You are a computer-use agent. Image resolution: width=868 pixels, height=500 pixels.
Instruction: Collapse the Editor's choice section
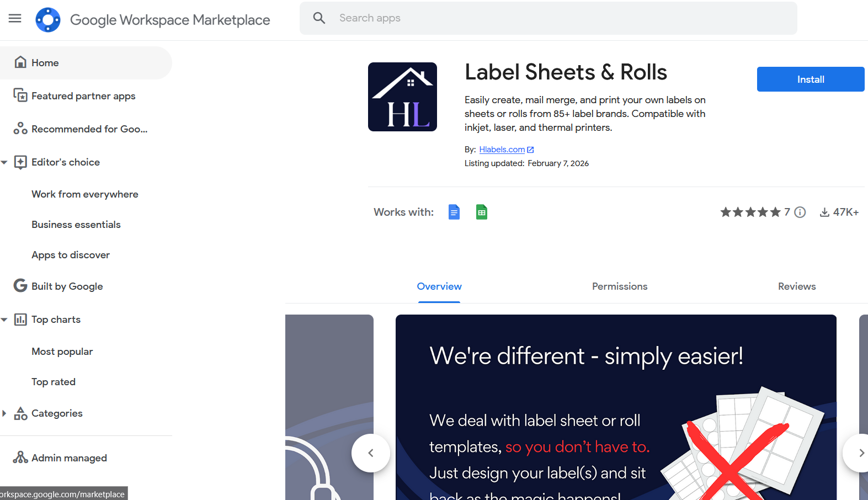pos(4,162)
